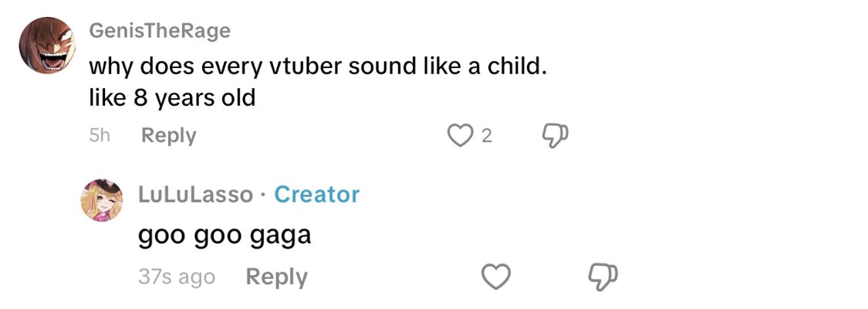Like GenisTheRage's comment with the heart

[x=460, y=136]
